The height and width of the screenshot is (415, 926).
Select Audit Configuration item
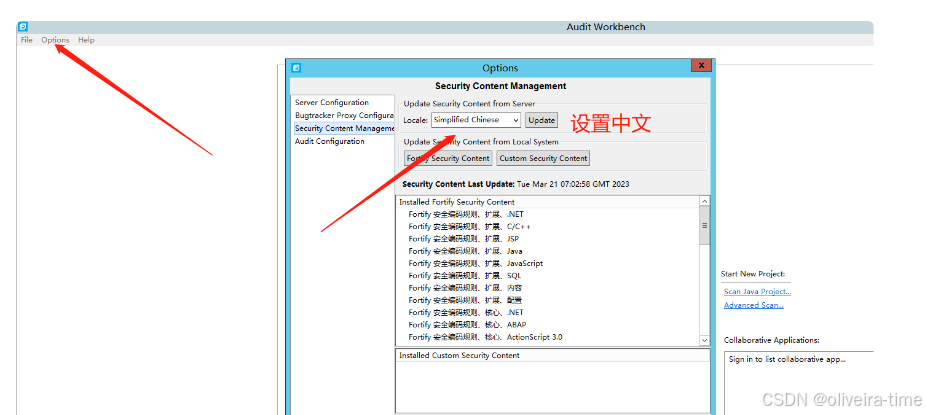coord(330,142)
